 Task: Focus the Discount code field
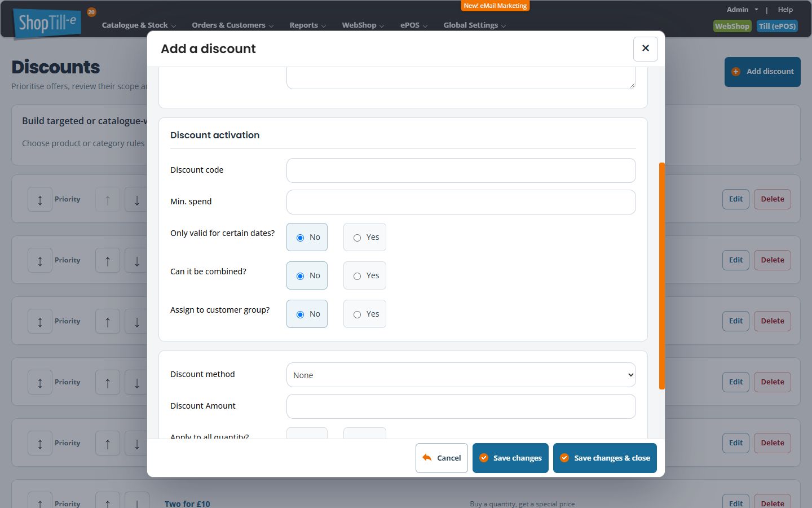[x=461, y=170]
